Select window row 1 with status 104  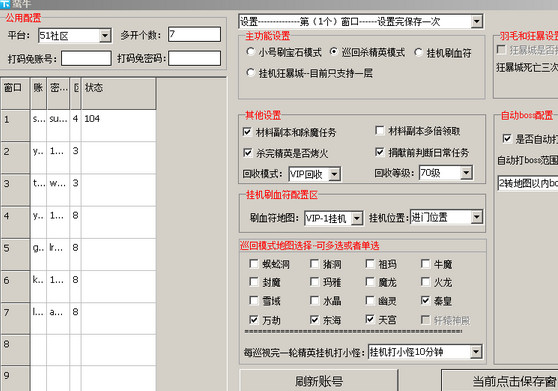pyautogui.click(x=78, y=125)
